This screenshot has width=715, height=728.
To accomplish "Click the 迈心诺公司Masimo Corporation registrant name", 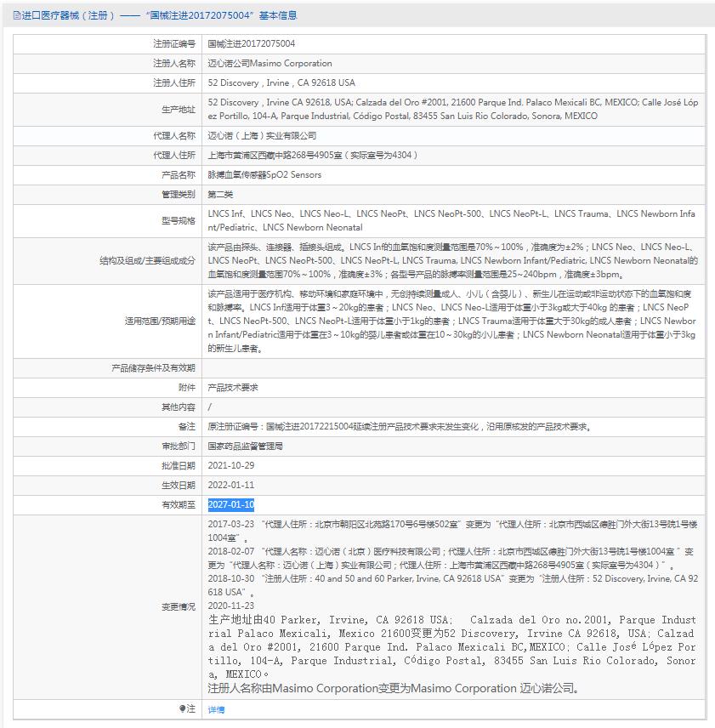I will coord(270,63).
